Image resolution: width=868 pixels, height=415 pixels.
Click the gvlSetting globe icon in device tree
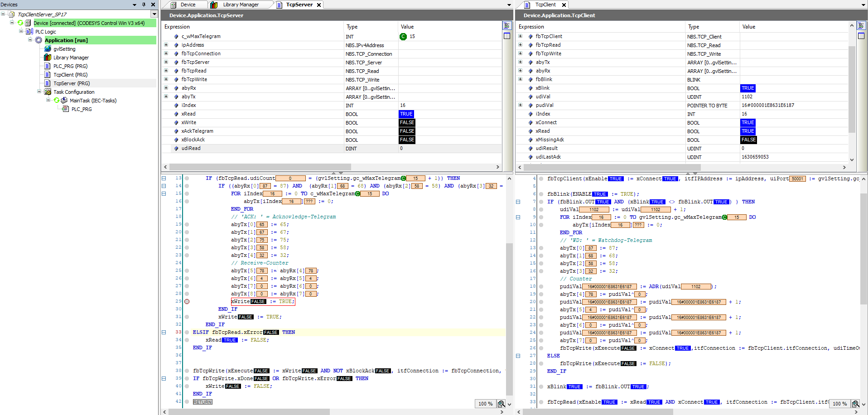48,49
